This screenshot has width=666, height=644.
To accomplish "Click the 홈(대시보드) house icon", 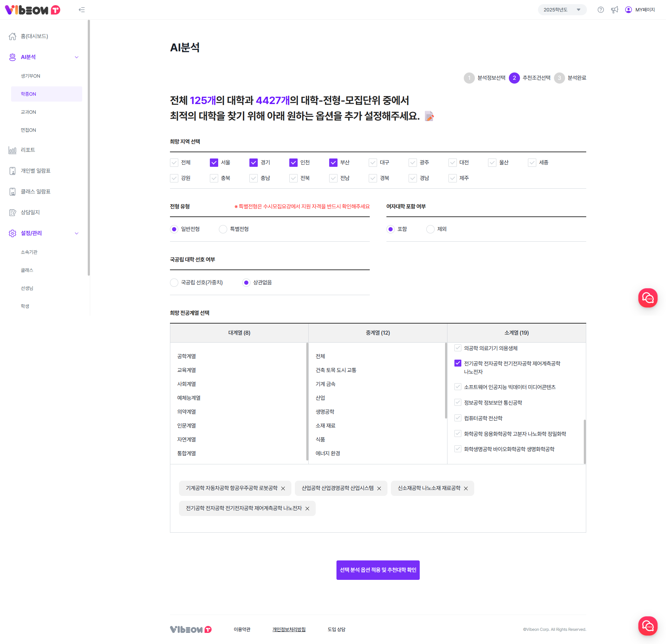I will pyautogui.click(x=12, y=36).
